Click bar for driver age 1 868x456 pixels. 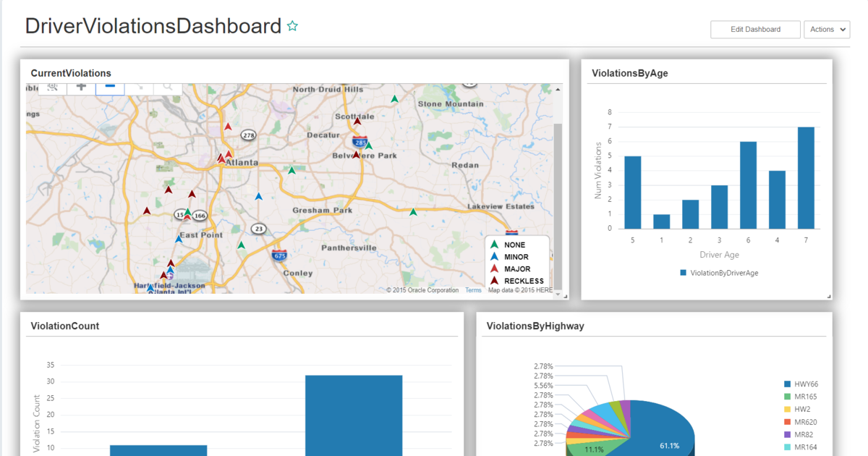click(661, 221)
